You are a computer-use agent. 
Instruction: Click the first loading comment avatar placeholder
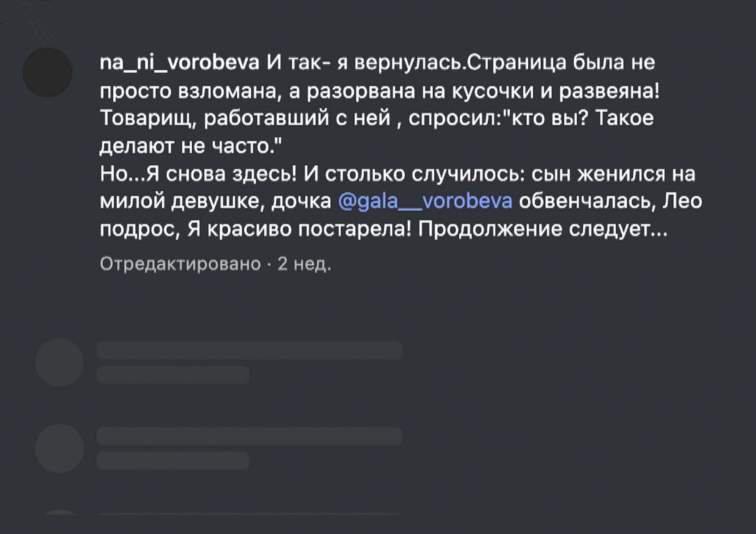59,362
